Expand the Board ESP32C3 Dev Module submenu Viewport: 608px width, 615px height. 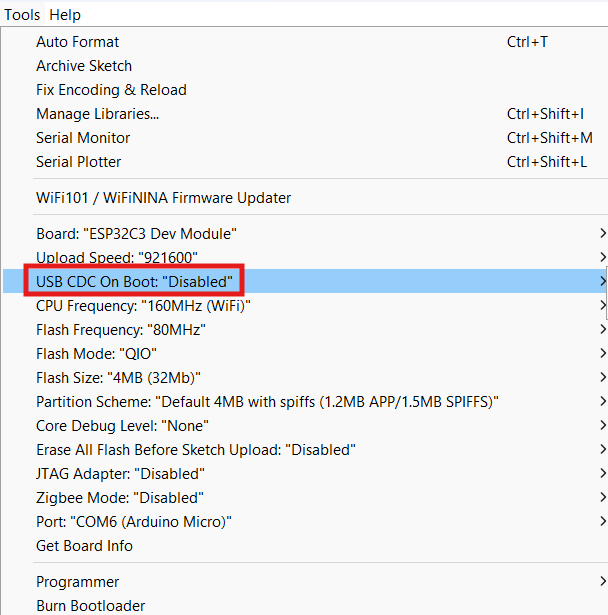pyautogui.click(x=136, y=234)
